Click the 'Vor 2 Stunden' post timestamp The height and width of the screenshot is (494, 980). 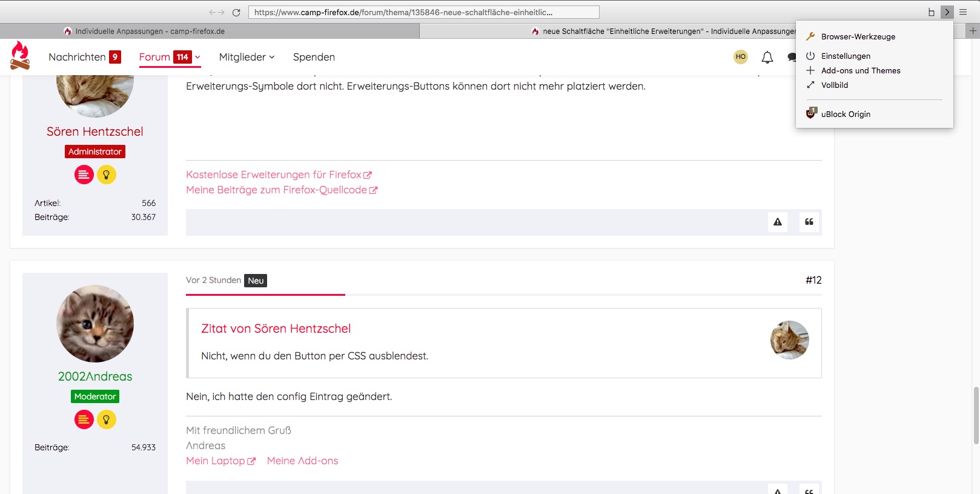point(213,280)
